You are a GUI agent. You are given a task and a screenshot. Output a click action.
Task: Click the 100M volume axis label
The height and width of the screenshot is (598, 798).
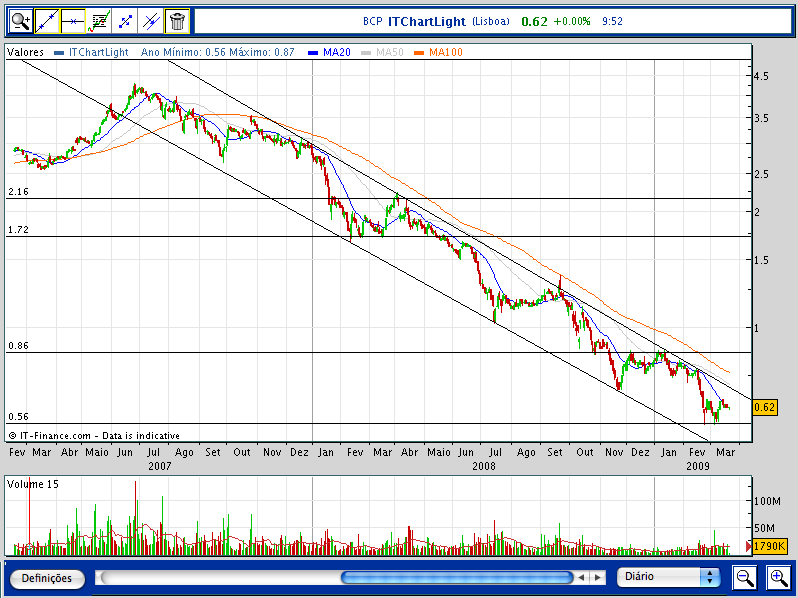tap(767, 501)
